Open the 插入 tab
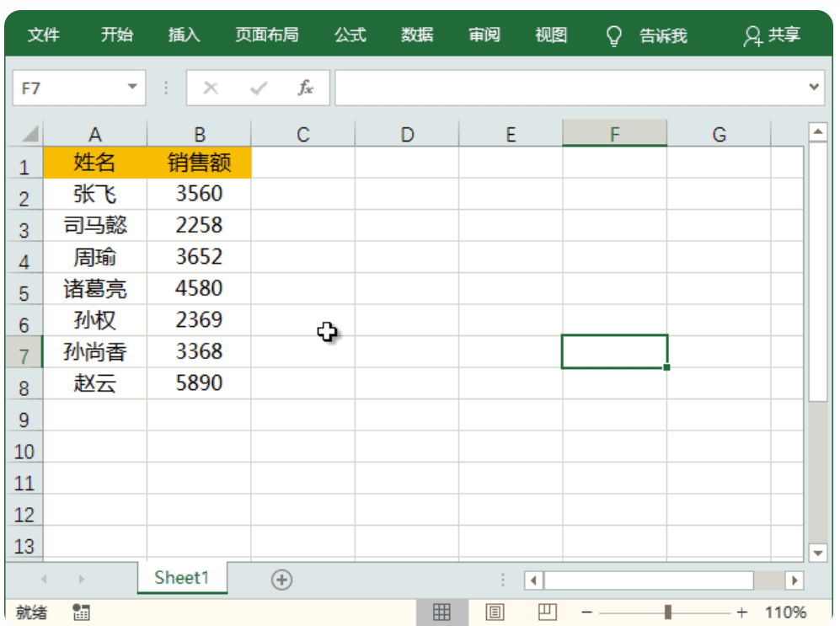The image size is (840, 626). (184, 35)
